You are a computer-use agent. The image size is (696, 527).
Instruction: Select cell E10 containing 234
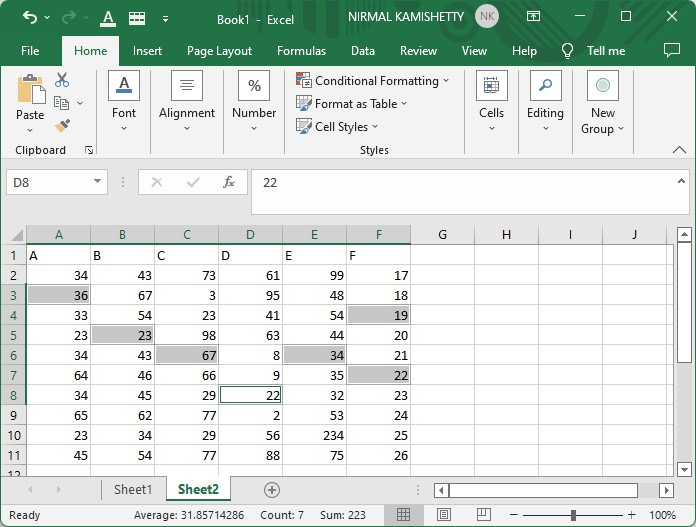pyautogui.click(x=314, y=436)
